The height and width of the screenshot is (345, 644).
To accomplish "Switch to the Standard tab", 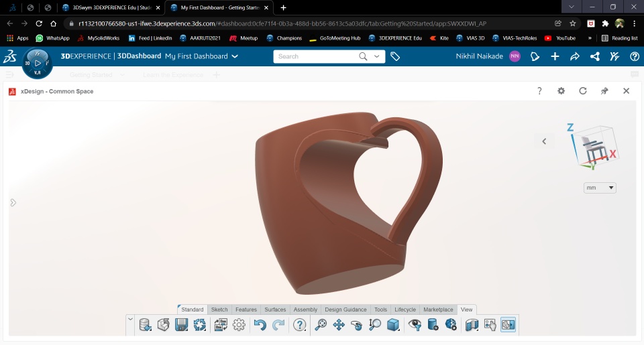I will (193, 309).
